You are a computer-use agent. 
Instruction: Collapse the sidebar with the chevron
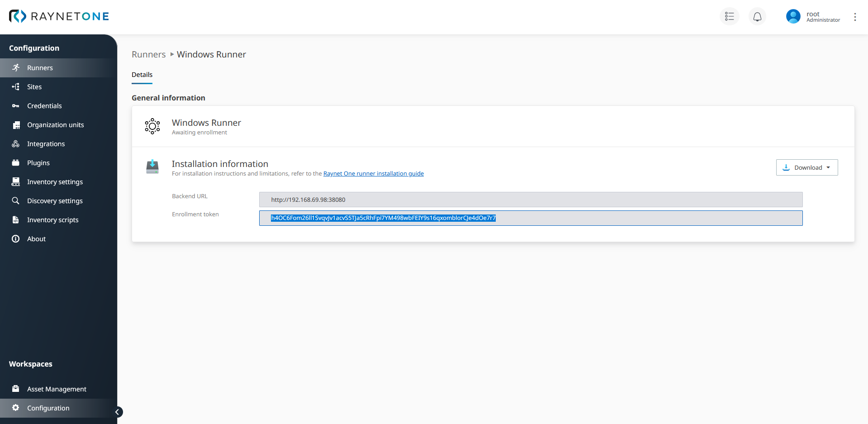point(117,412)
